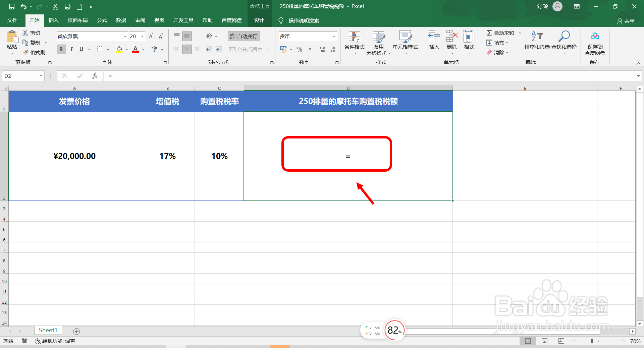This screenshot has width=644, height=348.
Task: Click the Cut scissors button
Action: click(32, 33)
